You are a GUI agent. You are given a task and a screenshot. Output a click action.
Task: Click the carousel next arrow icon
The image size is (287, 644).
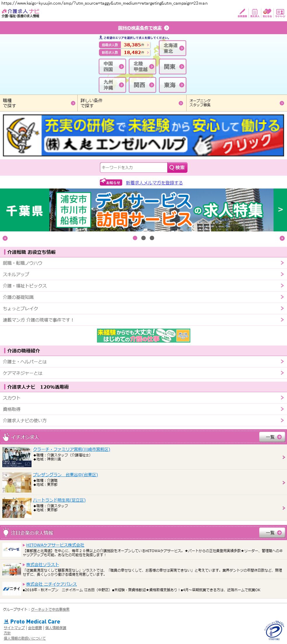point(282,238)
